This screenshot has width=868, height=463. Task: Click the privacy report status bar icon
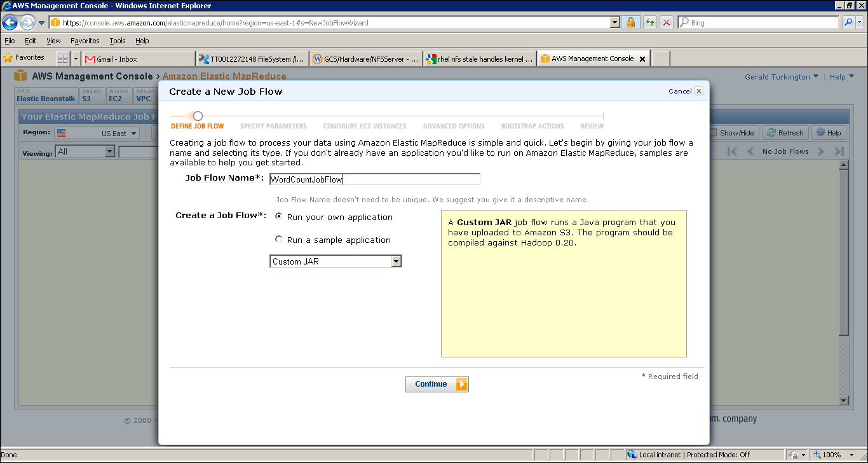(794, 455)
